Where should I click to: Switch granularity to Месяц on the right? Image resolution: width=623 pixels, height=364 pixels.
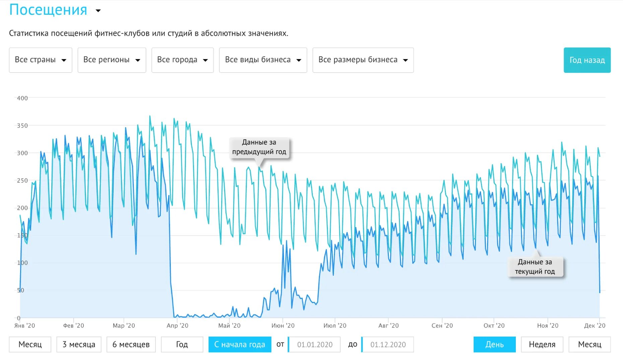[590, 345]
